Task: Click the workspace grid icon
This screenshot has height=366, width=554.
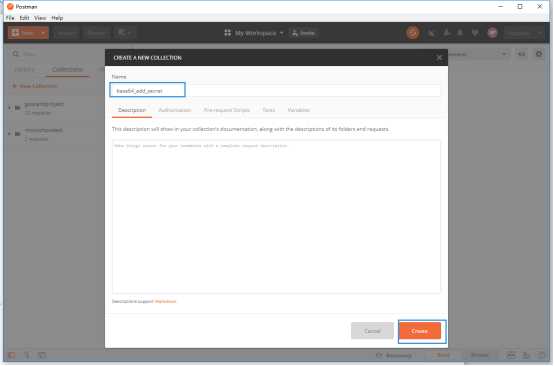Action: pos(228,33)
